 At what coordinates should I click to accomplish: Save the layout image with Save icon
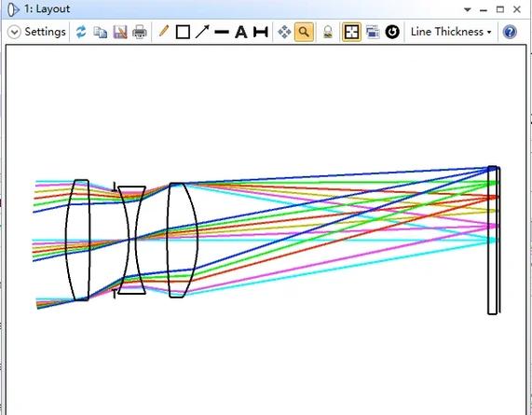[x=120, y=33]
